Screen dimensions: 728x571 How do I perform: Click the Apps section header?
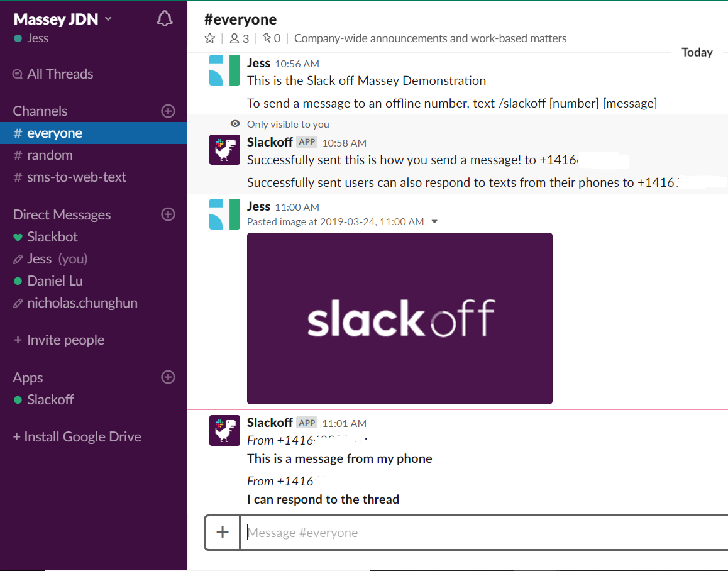28,377
